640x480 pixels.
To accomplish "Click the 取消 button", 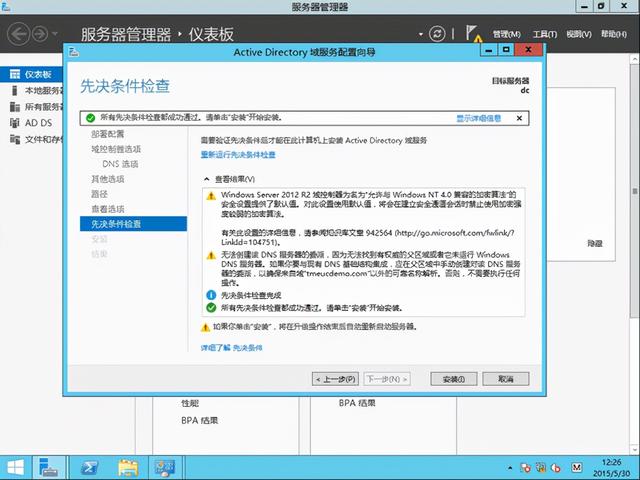I will [x=506, y=379].
